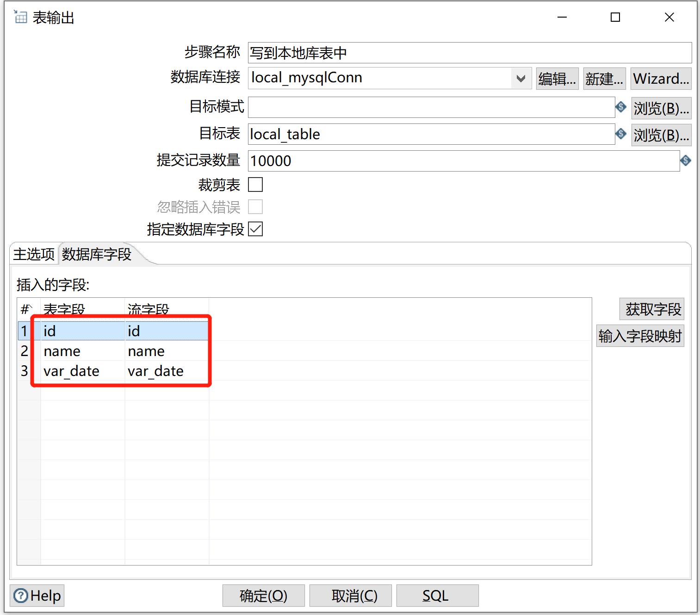Click the Help question mark button

37,596
